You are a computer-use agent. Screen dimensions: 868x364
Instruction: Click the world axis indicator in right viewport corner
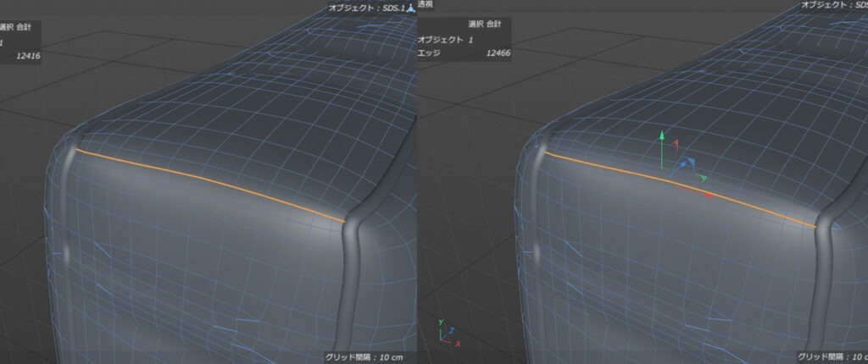point(448,332)
